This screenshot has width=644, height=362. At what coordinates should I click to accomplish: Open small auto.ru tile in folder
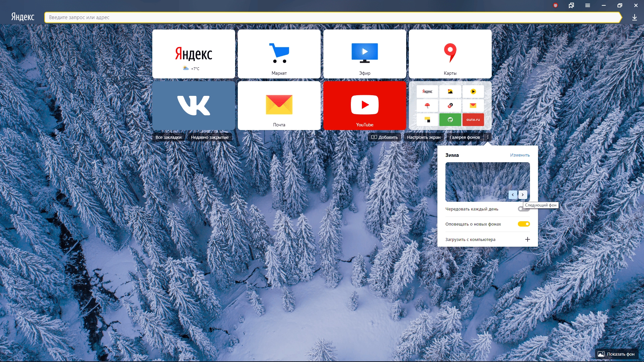click(473, 120)
